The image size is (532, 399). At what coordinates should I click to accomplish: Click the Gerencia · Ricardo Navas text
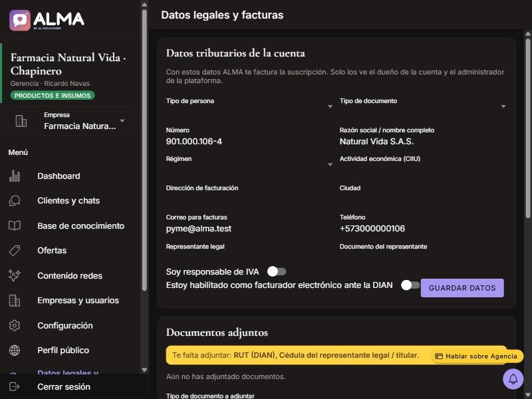coord(50,84)
